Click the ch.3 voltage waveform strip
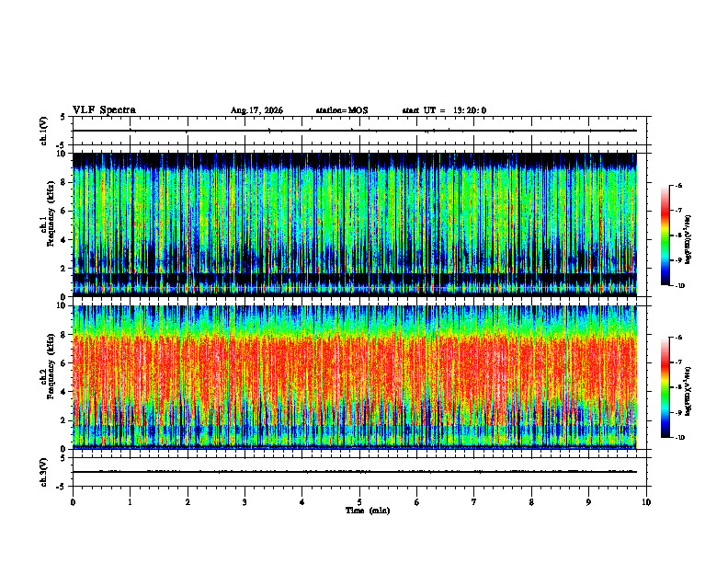The image size is (728, 563). coord(359,472)
